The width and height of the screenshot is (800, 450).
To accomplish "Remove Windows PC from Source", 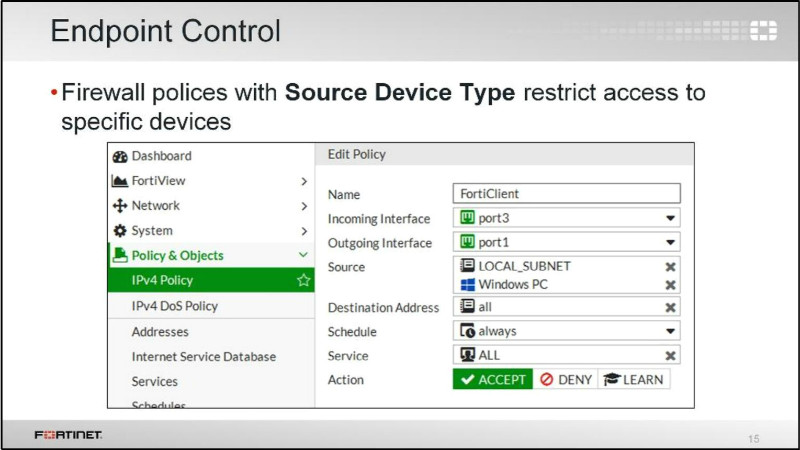I will tap(670, 285).
